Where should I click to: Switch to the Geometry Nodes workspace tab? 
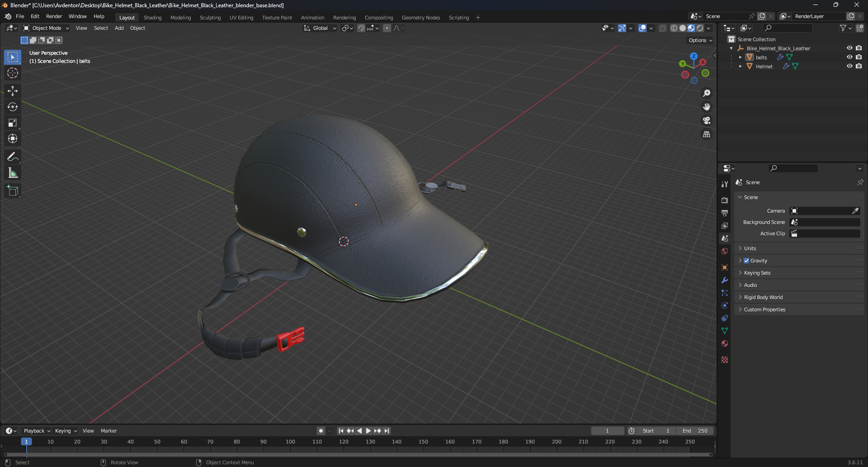[421, 18]
